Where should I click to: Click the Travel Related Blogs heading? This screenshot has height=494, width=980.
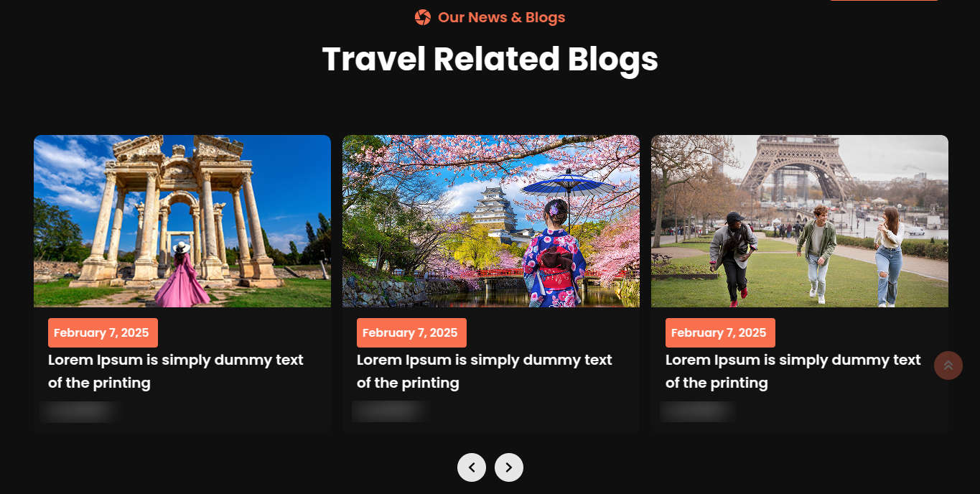click(490, 59)
